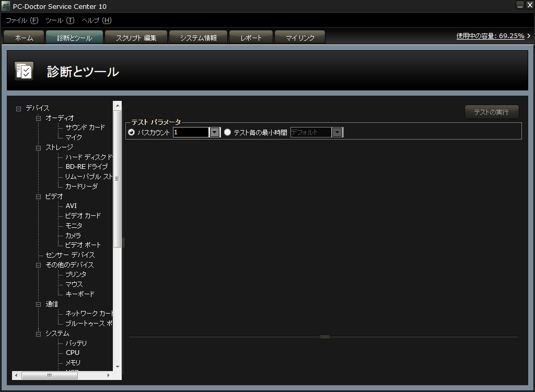Click the vertical splitter handle beside the tree

123,243
